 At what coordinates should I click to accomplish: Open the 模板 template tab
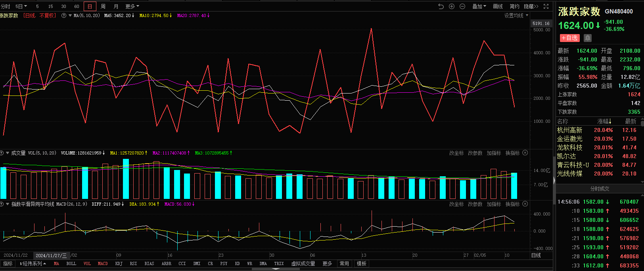pyautogui.click(x=361, y=263)
